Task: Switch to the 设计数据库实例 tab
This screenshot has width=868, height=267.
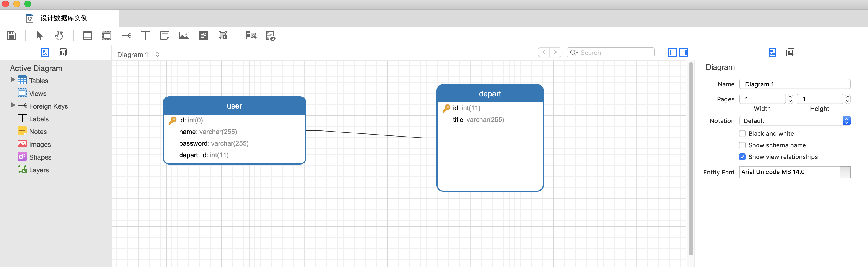Action: [x=64, y=18]
